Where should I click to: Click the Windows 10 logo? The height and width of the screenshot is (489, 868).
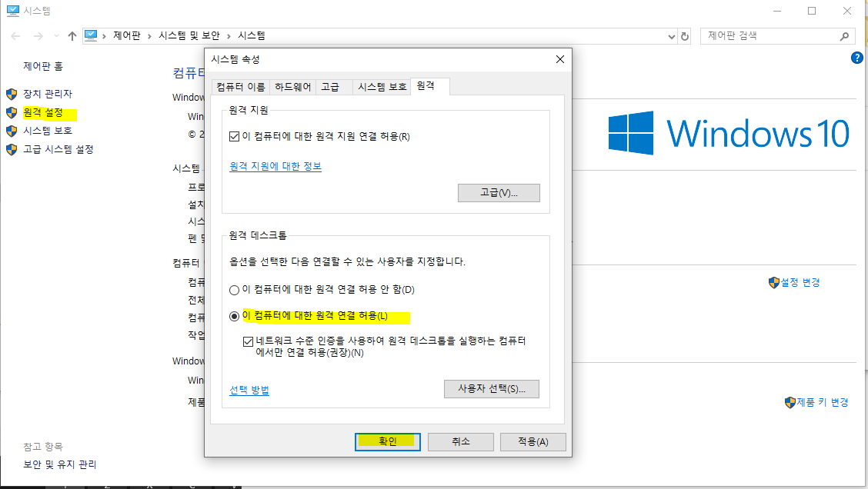point(729,133)
